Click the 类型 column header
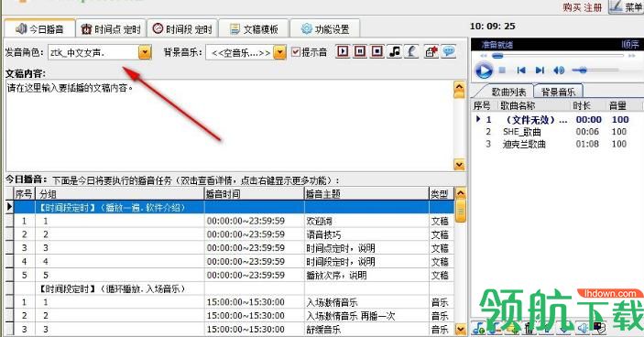Viewport: 644px width, 337px height. pos(442,194)
